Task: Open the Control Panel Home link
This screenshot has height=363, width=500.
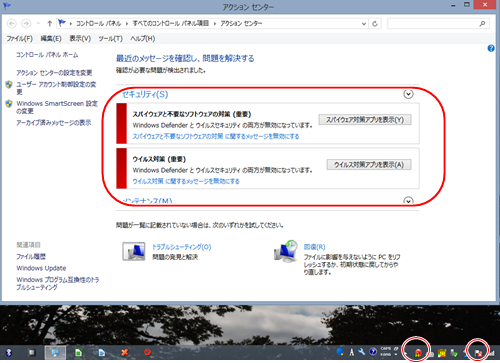Action: pyautogui.click(x=47, y=55)
